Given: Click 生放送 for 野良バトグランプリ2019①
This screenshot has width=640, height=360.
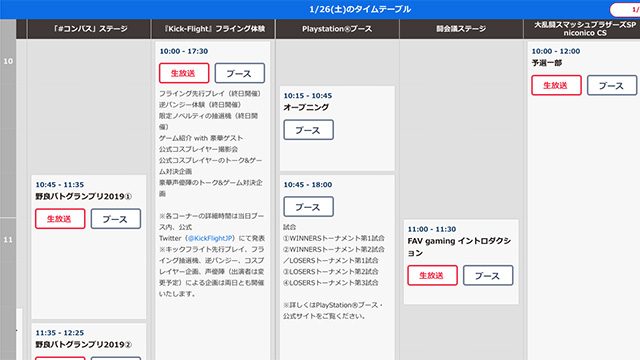Looking at the screenshot, I should [60, 218].
